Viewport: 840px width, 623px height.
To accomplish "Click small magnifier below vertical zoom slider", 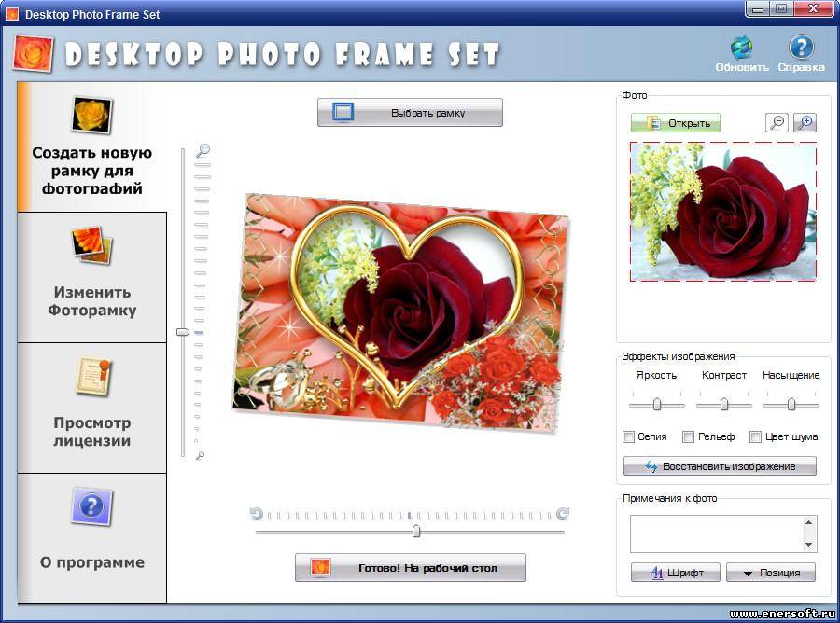I will tap(200, 456).
